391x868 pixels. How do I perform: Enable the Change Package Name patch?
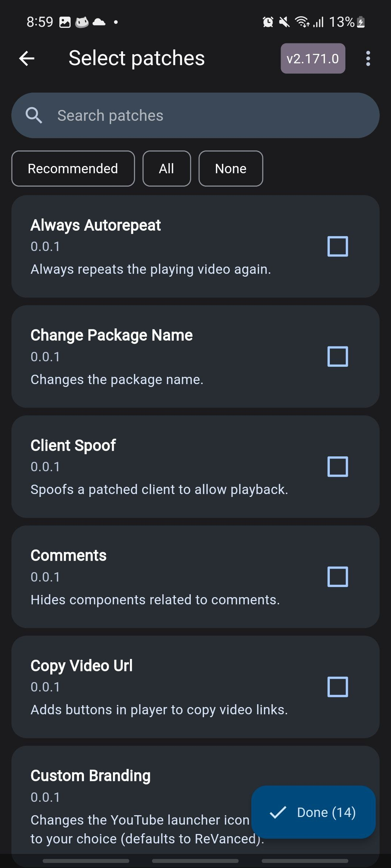click(337, 357)
